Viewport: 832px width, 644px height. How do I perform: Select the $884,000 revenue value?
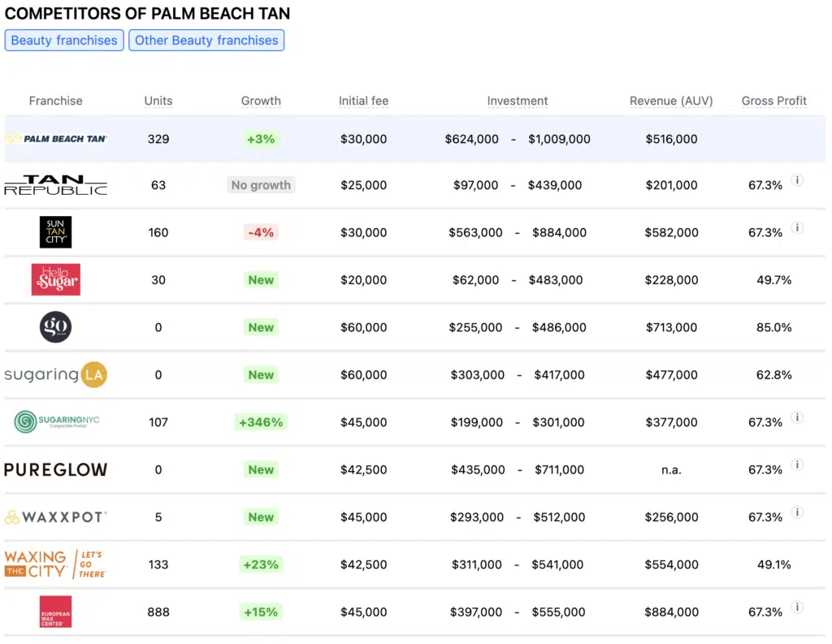[x=671, y=612]
